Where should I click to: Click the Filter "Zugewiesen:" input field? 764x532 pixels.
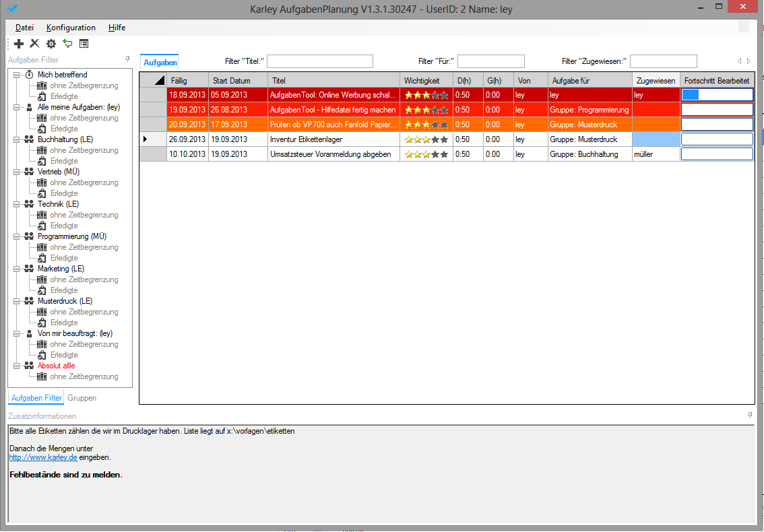[663, 61]
